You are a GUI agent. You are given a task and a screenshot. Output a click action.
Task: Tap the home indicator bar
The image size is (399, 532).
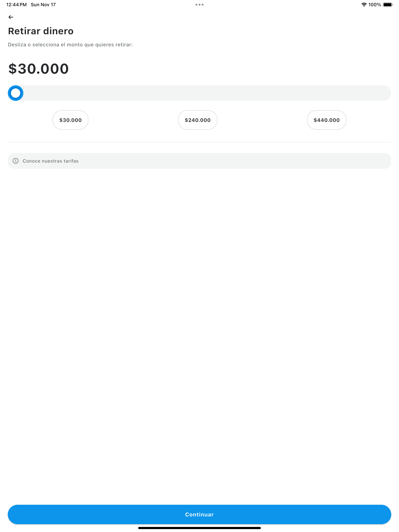click(x=199, y=528)
